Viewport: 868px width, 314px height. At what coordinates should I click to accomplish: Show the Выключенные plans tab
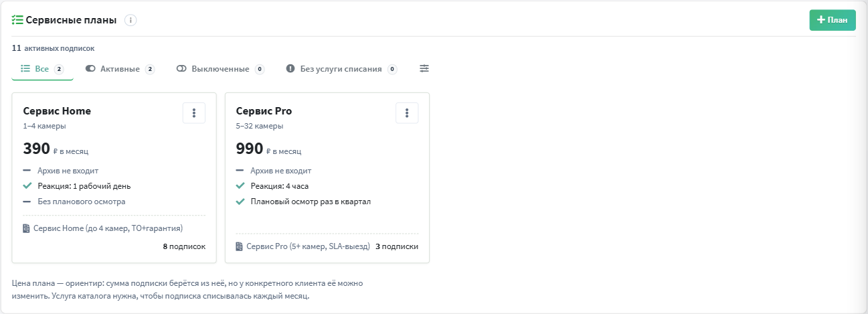click(220, 69)
